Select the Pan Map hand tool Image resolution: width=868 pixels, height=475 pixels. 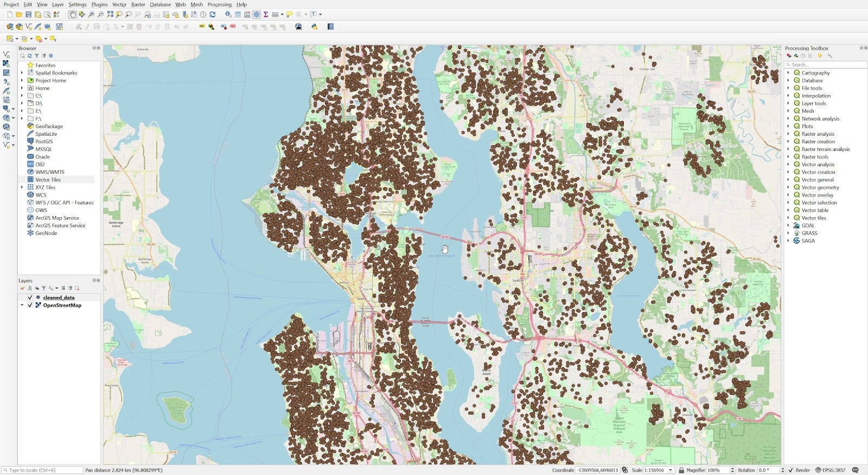[72, 15]
